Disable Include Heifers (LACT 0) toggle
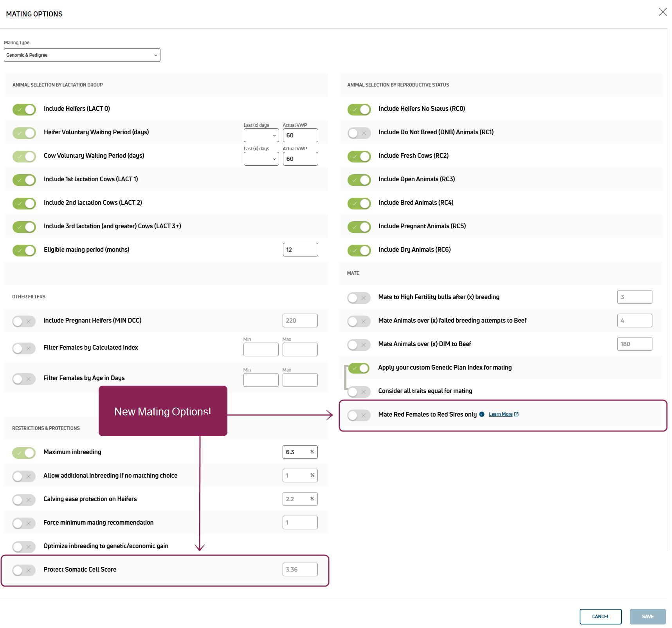This screenshot has height=628, width=672. [x=24, y=109]
